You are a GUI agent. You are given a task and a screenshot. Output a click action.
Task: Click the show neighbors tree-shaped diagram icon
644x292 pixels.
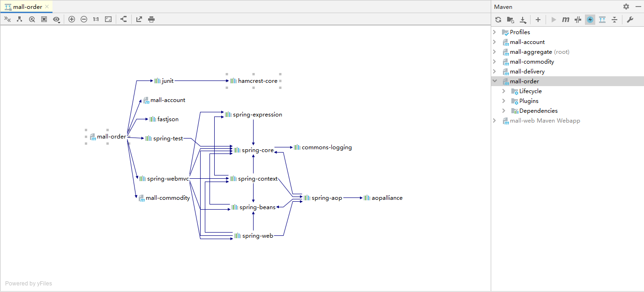click(20, 19)
